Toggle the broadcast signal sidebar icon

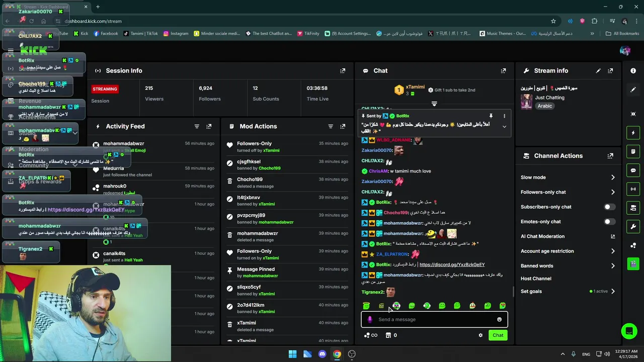[x=633, y=189]
